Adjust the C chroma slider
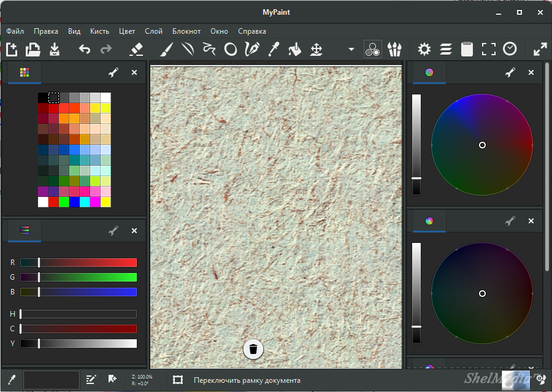Viewport: 552px width, 392px height. point(79,329)
